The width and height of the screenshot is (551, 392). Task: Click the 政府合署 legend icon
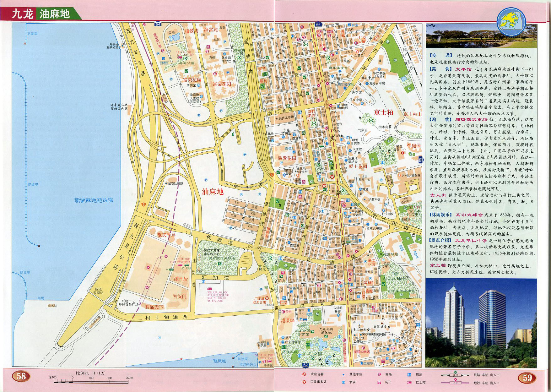click(304, 374)
